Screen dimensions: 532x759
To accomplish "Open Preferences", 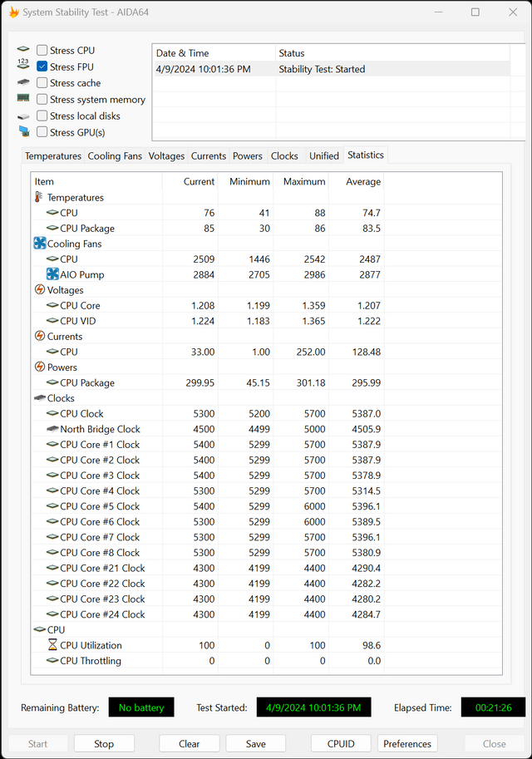I will pyautogui.click(x=407, y=743).
